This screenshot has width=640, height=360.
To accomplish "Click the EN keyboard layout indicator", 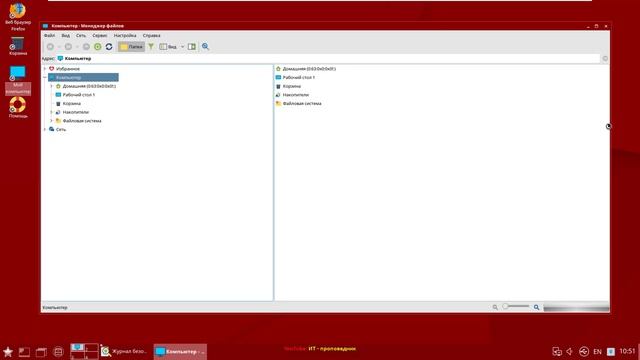I will [x=597, y=351].
